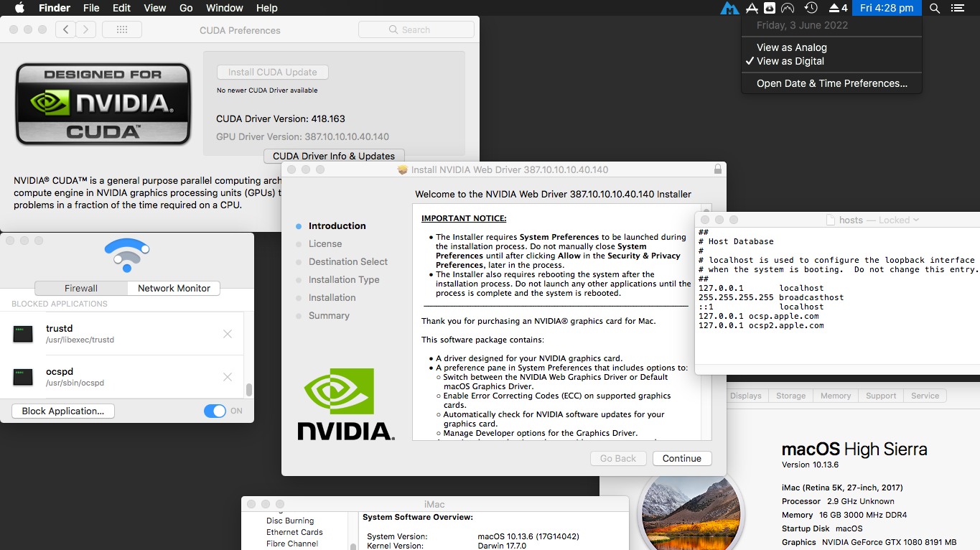
Task: Show all preferences grid button
Action: [x=121, y=29]
